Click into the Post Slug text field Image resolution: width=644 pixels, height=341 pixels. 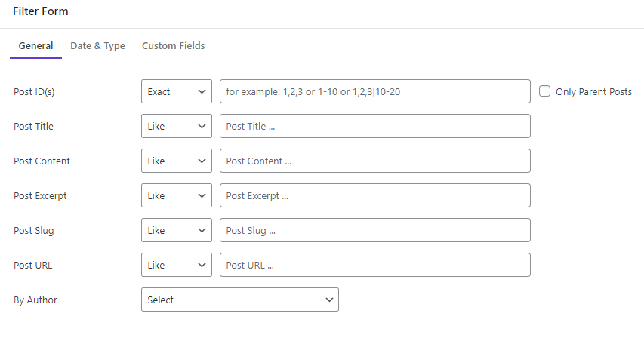(x=375, y=230)
